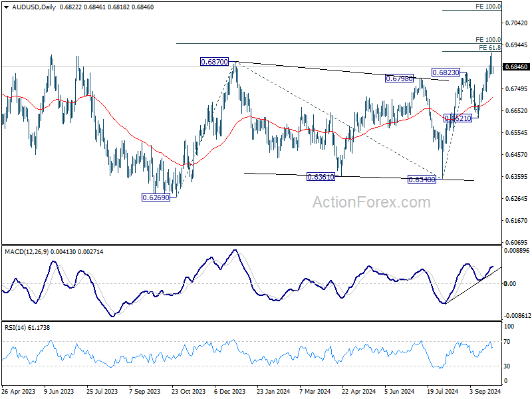
Task: Select the 0.63610 price label
Action: [x=321, y=176]
